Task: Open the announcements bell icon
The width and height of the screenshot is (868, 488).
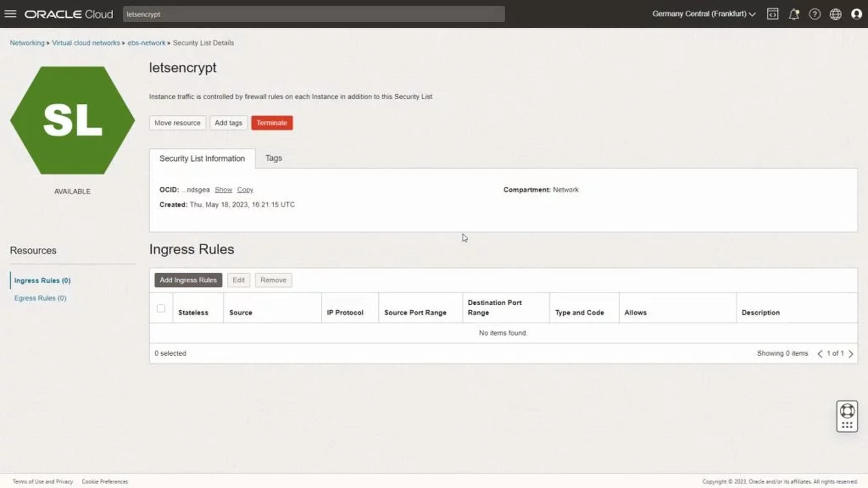Action: tap(794, 14)
